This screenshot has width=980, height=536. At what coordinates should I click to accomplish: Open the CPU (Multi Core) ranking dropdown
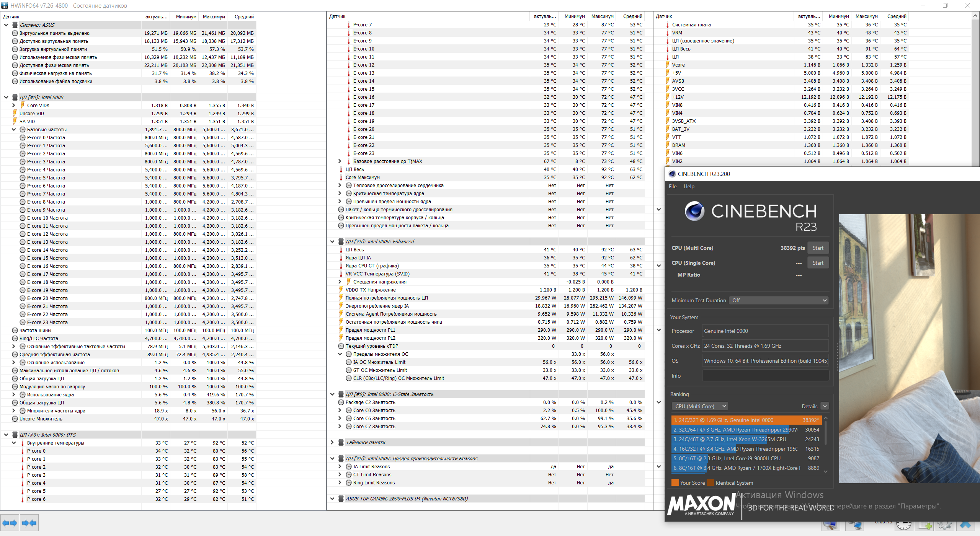(699, 406)
